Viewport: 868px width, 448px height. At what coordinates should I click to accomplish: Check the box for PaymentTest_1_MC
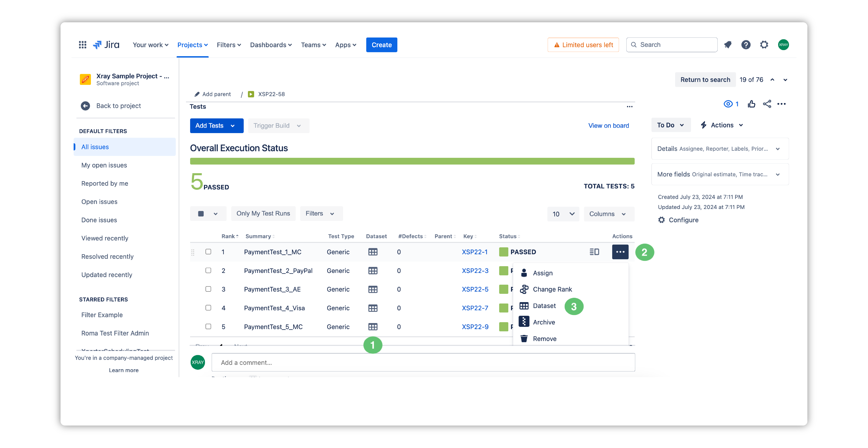click(208, 252)
